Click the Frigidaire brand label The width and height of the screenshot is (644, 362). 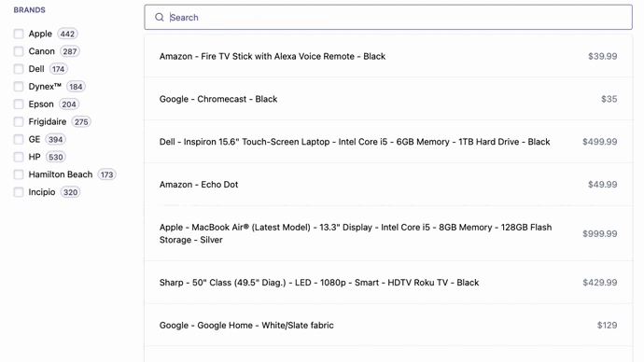pos(48,122)
